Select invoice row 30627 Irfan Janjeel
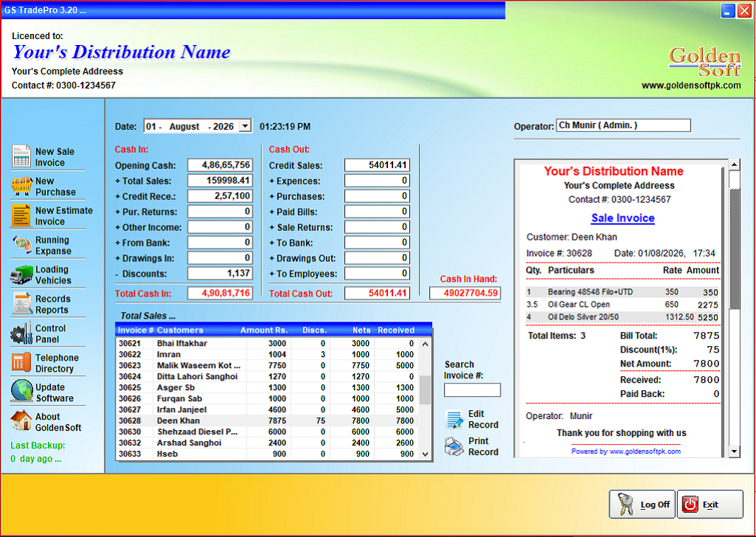Screen dimensions: 756x537 pyautogui.click(x=268, y=409)
